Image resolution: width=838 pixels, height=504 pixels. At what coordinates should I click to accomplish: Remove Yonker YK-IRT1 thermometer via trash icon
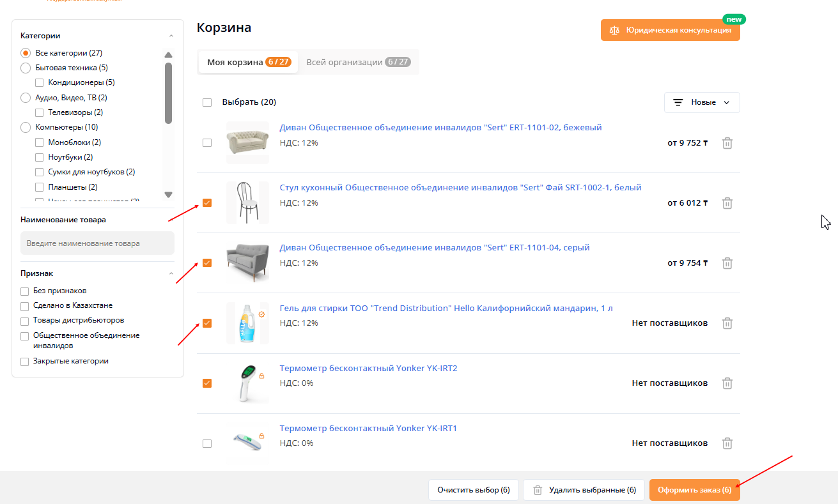727,443
